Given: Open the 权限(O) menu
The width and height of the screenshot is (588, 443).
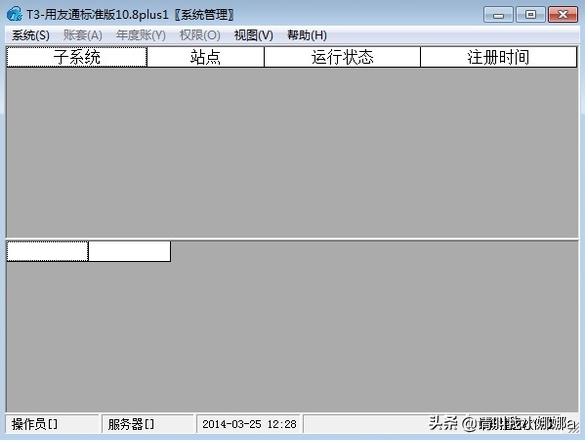Looking at the screenshot, I should pyautogui.click(x=200, y=35).
